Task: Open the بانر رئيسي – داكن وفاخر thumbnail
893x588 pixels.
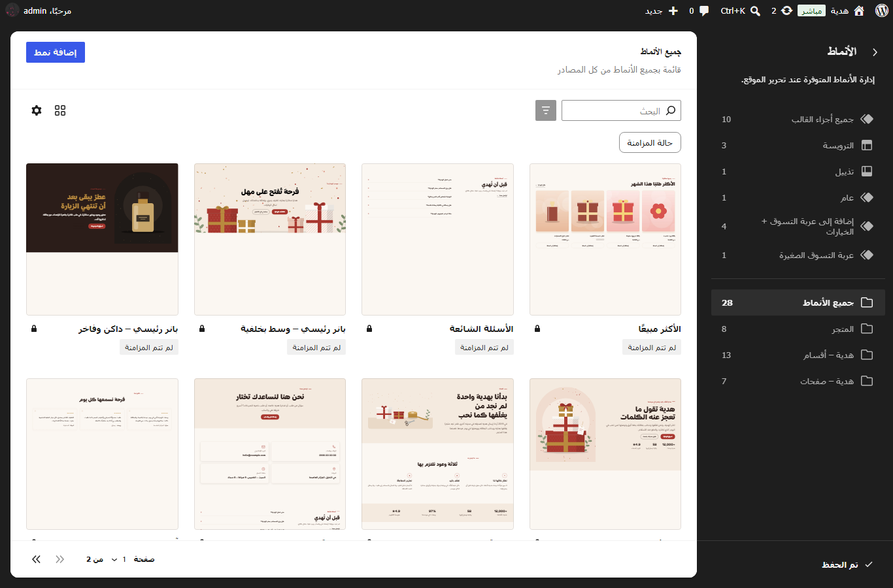Action: (102, 239)
